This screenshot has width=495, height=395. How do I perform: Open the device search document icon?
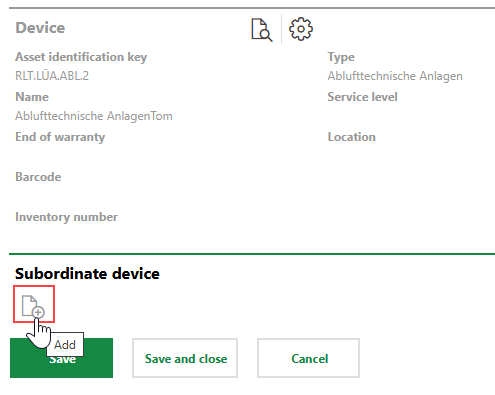(262, 30)
